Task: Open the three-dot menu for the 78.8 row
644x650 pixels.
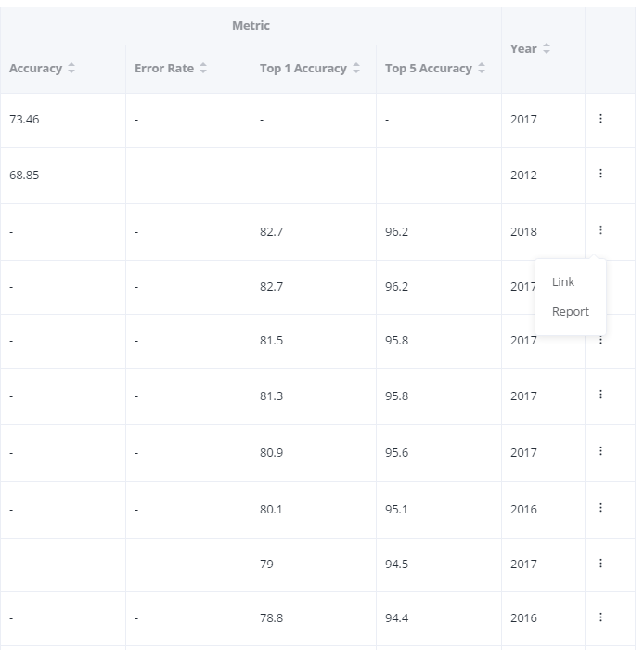Action: coord(601,617)
